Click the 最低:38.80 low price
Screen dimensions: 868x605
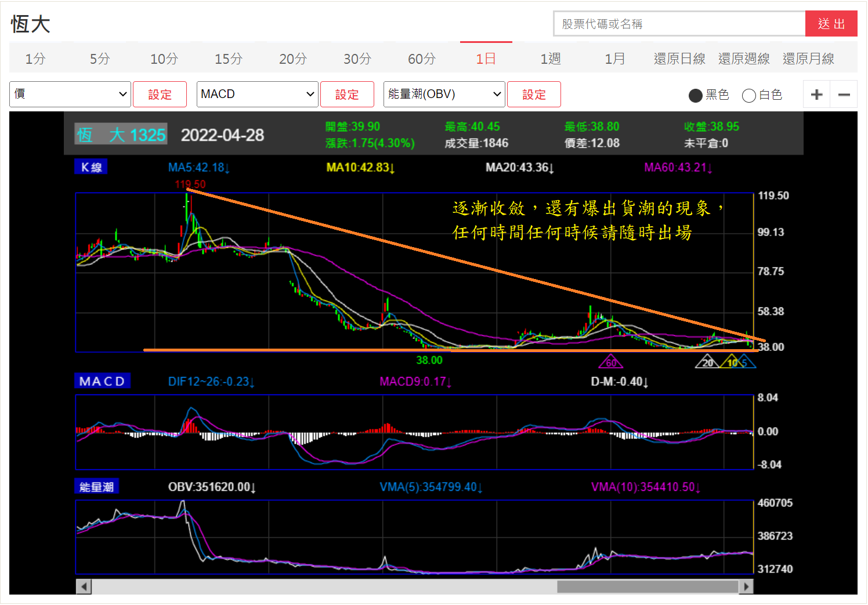[x=592, y=126]
